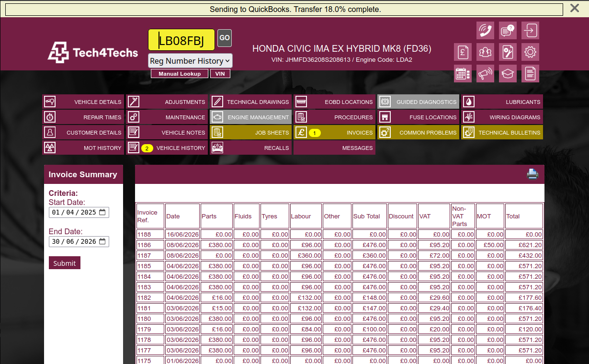Open the calendar diary icon

click(463, 74)
